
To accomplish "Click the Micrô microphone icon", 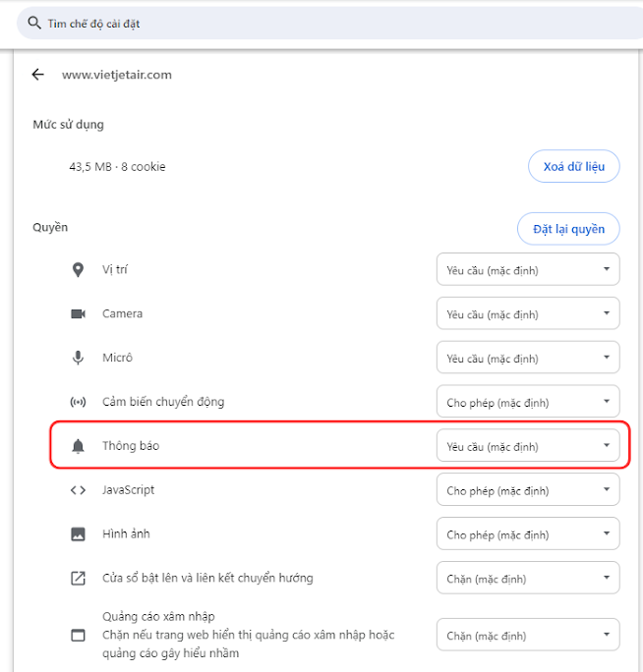I will 78,358.
